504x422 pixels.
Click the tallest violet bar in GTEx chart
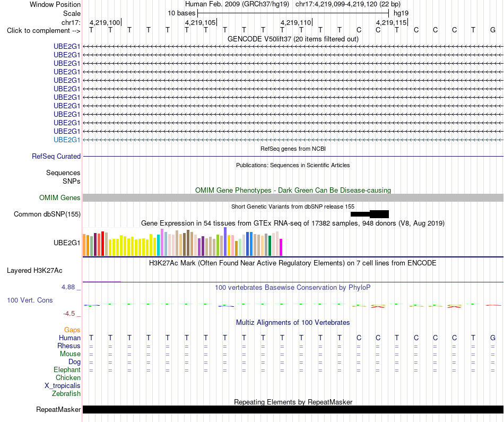pyautogui.click(x=225, y=242)
